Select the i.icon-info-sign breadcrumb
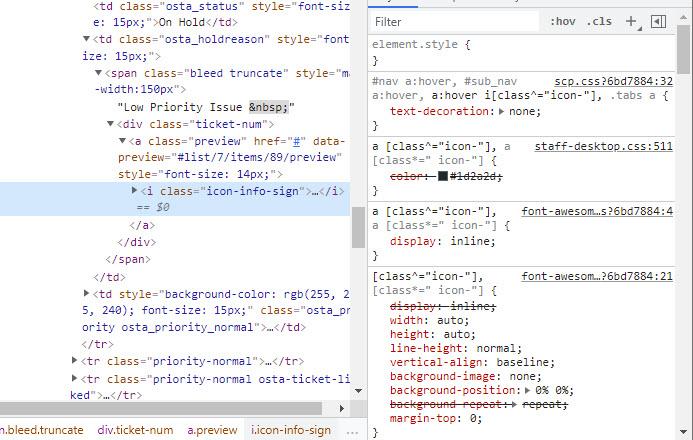This screenshot has width=693, height=440. [x=290, y=430]
